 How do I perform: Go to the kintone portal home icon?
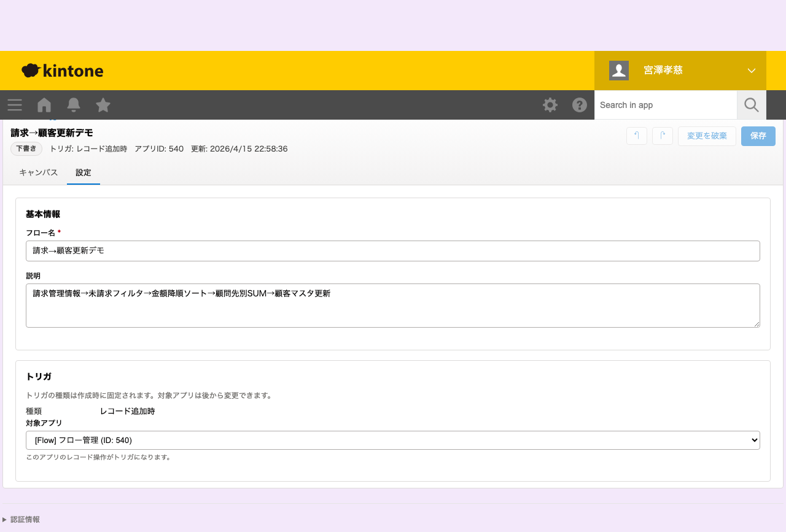click(x=44, y=105)
